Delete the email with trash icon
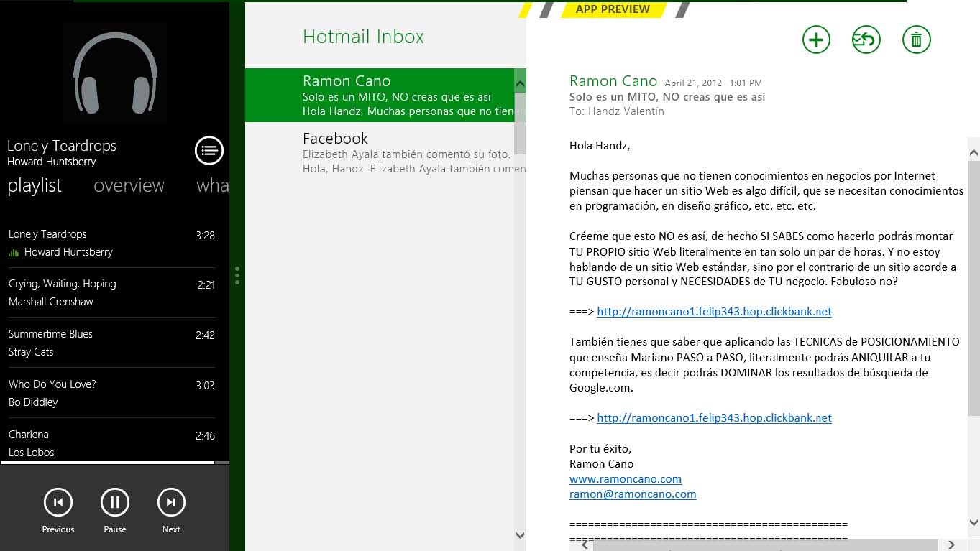This screenshot has width=980, height=551. point(916,40)
